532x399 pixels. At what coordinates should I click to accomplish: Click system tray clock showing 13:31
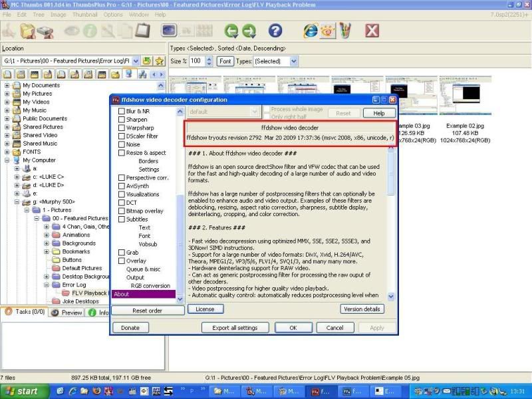click(x=517, y=392)
